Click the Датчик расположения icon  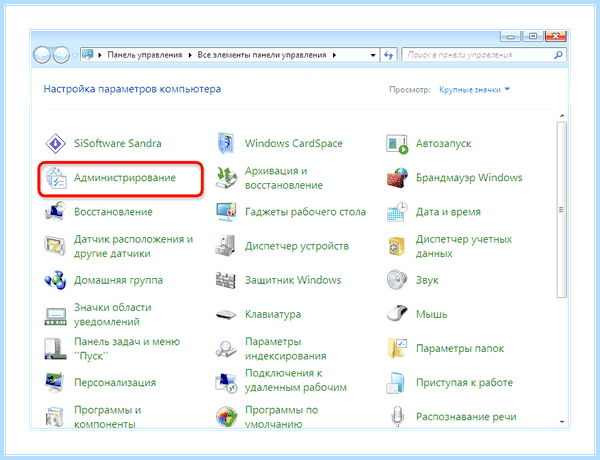55,246
